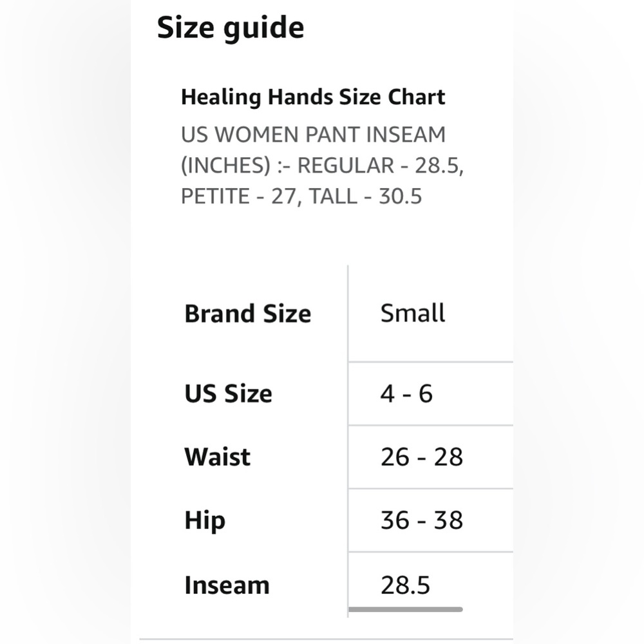Click the Size guide heading
Screen dimensions: 644x644
click(x=231, y=28)
